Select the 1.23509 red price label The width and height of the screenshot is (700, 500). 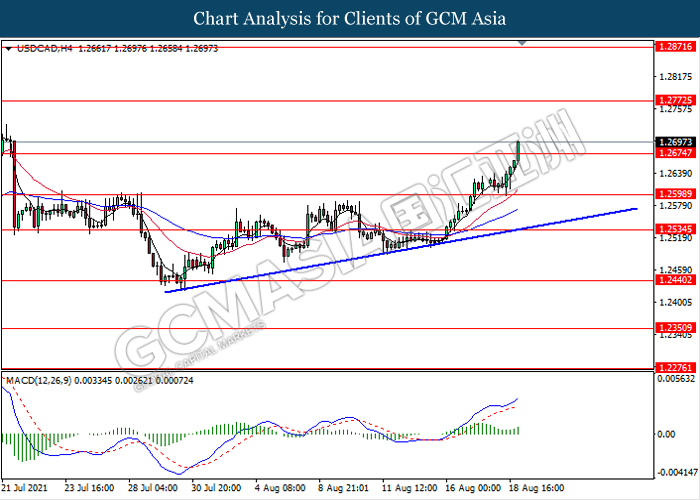tap(668, 327)
